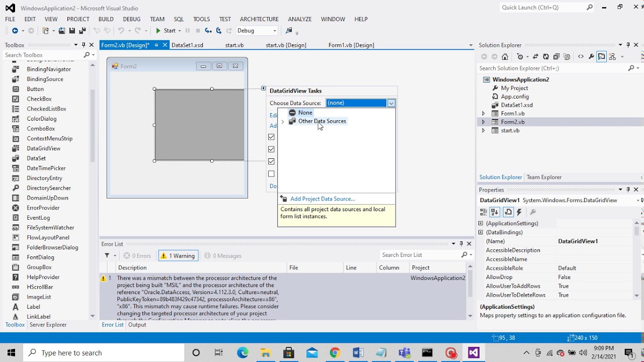Switch to the Server Explorer tab
This screenshot has width=644, height=362.
[48, 325]
